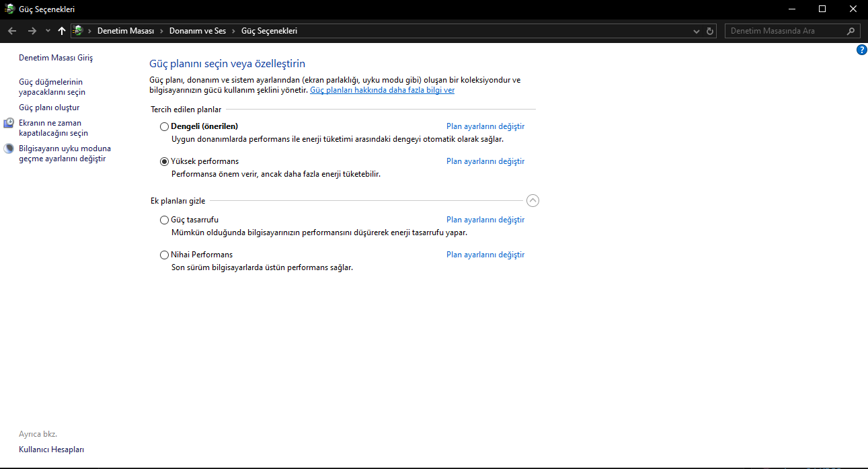
Task: Open address bar history dropdown arrow
Action: 697,31
